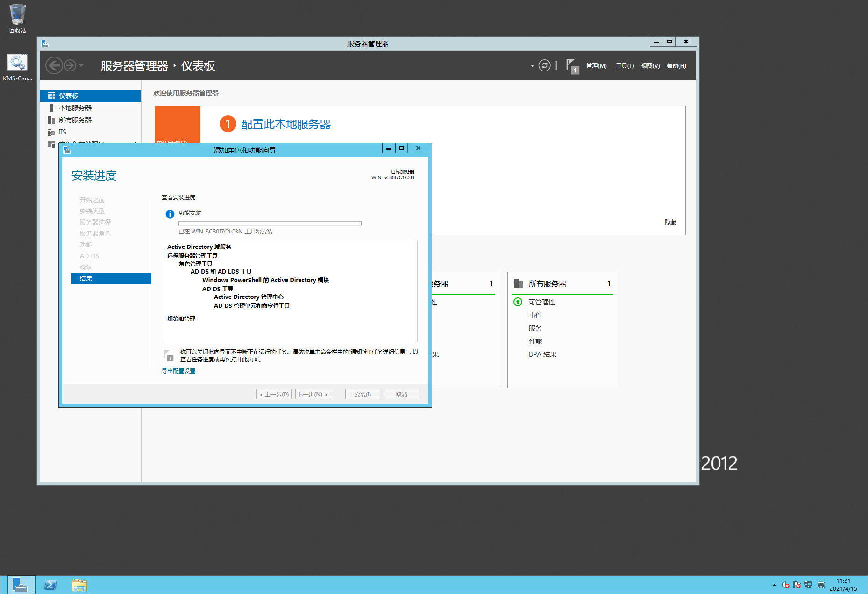Screen dimensions: 868x594
Task: Select AD DS 和 AD LDS 工具 entry
Action: click(221, 272)
